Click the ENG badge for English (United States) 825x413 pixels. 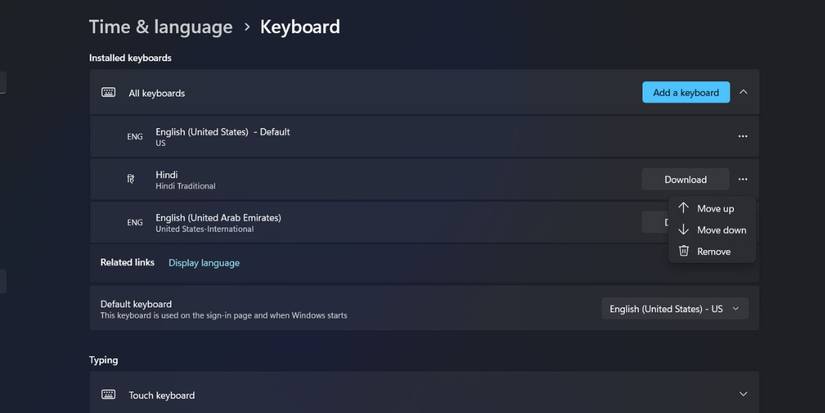click(x=134, y=137)
